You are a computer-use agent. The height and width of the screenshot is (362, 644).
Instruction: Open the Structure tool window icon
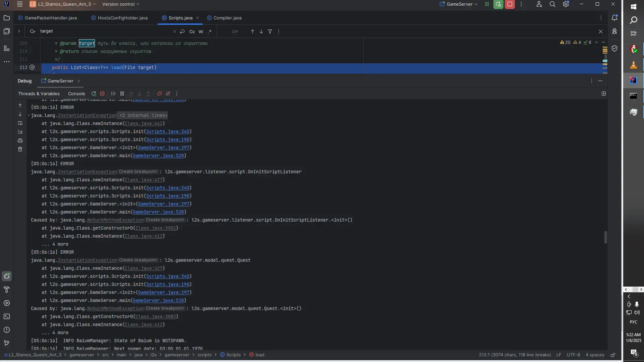point(7,49)
